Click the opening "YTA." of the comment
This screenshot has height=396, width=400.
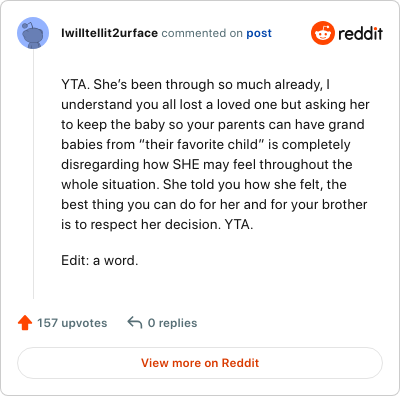coord(76,85)
